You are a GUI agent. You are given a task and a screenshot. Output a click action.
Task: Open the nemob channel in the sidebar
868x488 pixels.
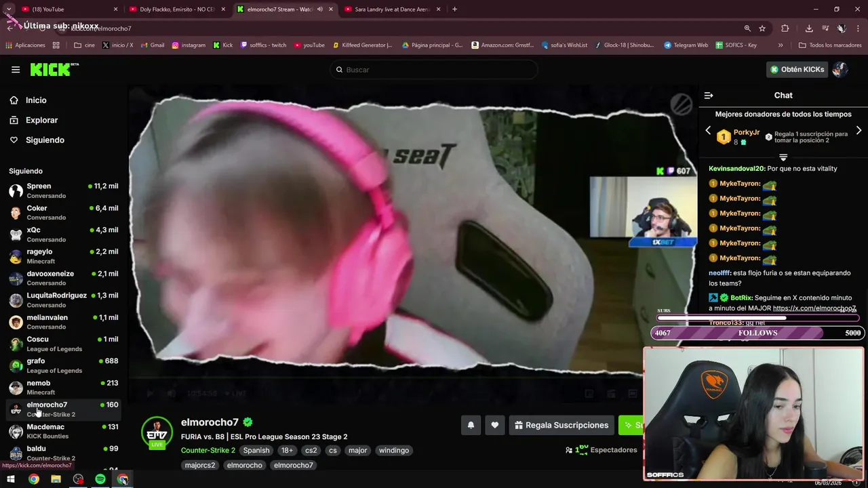point(64,387)
